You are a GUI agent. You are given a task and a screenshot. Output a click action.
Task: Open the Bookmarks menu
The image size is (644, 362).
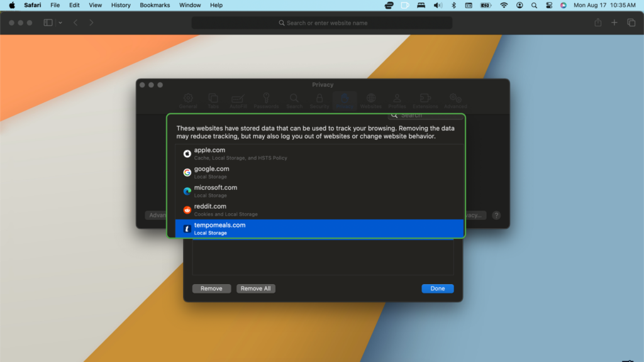click(x=155, y=5)
